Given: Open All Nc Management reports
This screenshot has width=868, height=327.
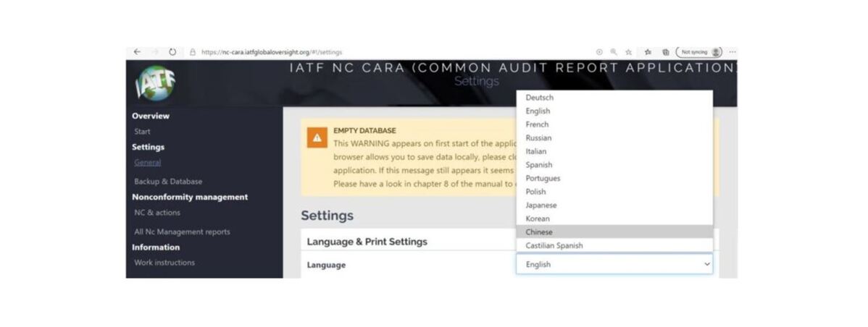Looking at the screenshot, I should [x=182, y=232].
